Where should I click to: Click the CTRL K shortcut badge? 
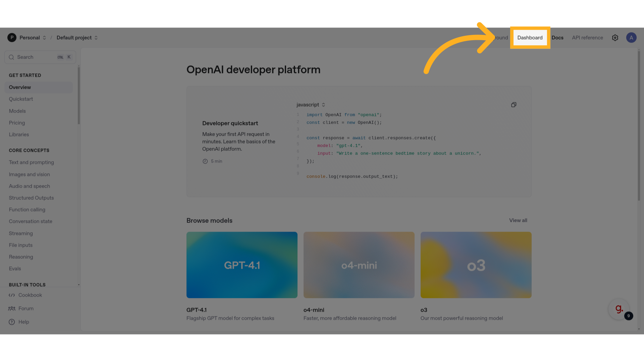click(64, 57)
